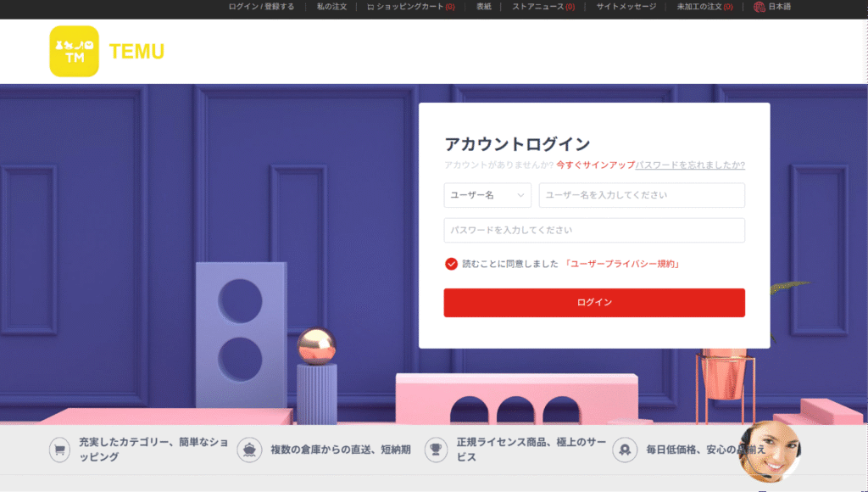Open the 日本語 language selector
The image size is (868, 492).
tap(780, 7)
